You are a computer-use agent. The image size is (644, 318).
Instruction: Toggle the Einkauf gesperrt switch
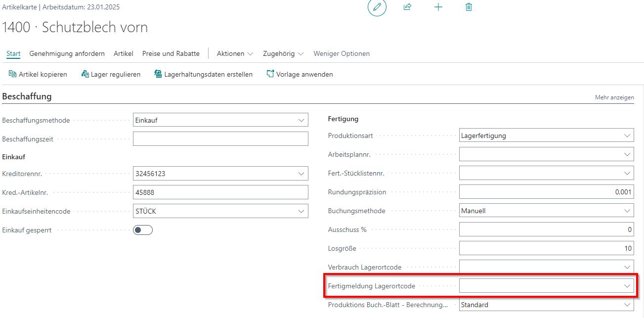[143, 230]
